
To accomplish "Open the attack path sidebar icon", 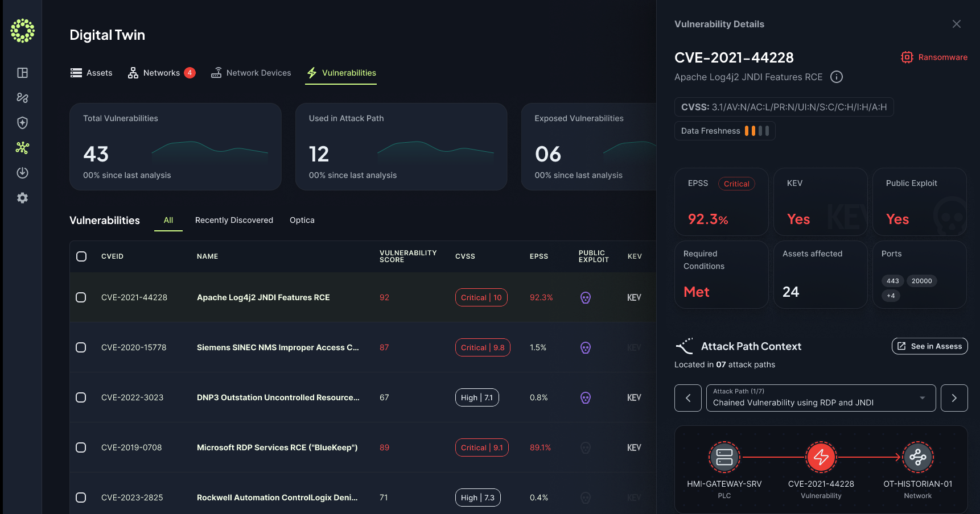I will pos(23,98).
